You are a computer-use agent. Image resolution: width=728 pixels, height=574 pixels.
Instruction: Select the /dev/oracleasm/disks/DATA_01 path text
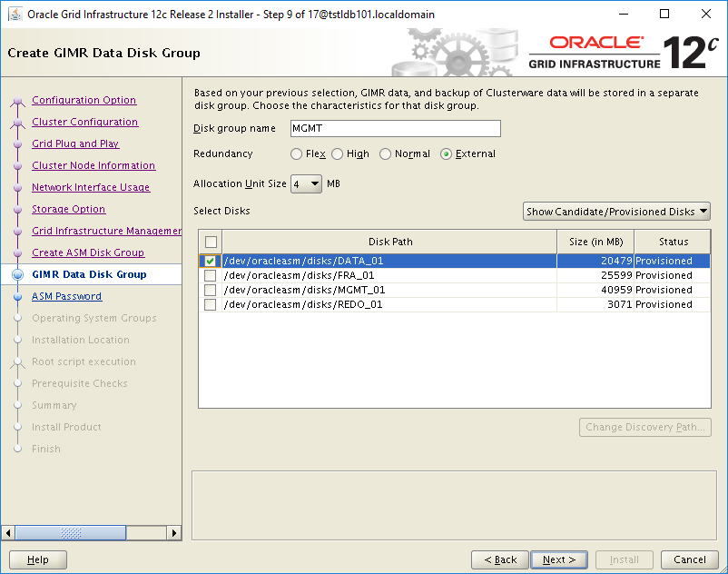point(304,261)
